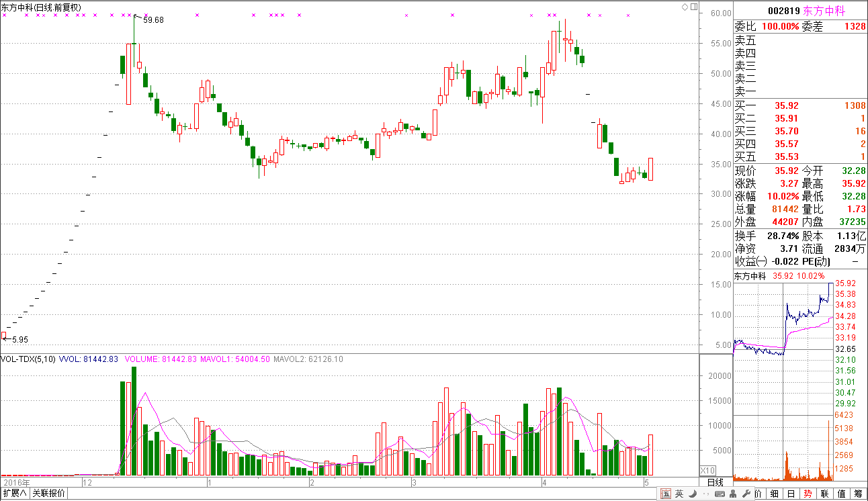Open the IME soft keyboard icon
This screenshot has height=501, width=868.
720,494
